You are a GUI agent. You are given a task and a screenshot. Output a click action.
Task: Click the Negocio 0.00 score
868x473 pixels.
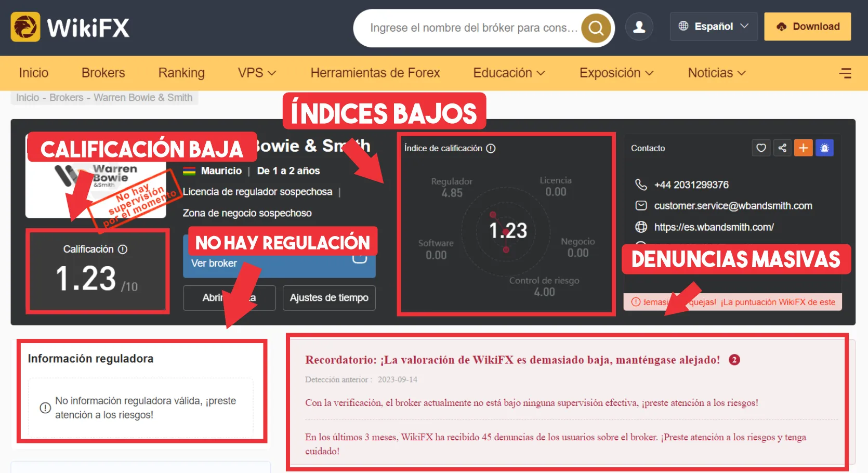578,247
